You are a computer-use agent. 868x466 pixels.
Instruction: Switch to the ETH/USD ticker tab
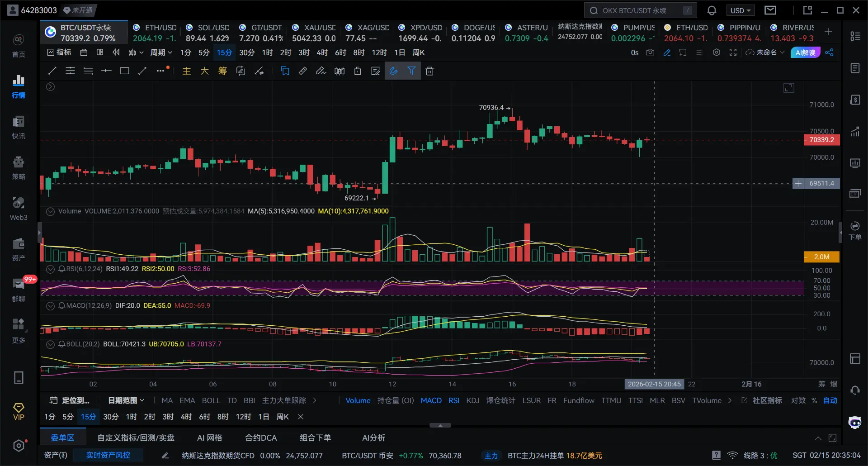(x=155, y=33)
